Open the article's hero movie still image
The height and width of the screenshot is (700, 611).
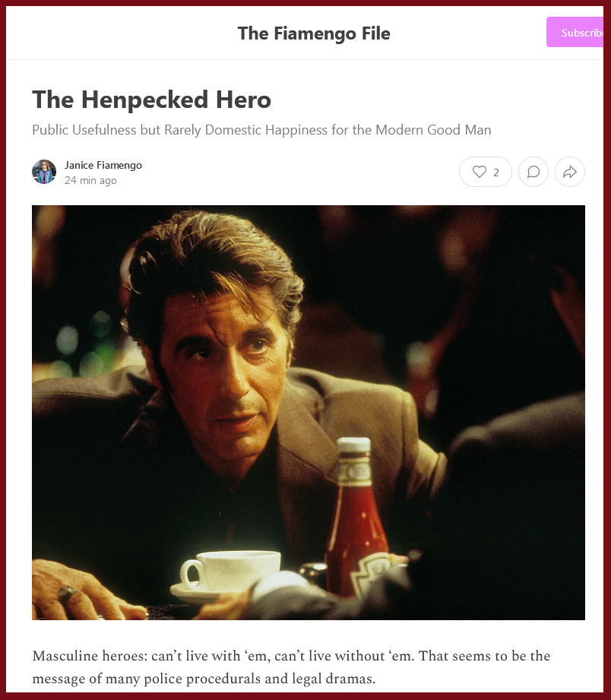click(x=309, y=413)
